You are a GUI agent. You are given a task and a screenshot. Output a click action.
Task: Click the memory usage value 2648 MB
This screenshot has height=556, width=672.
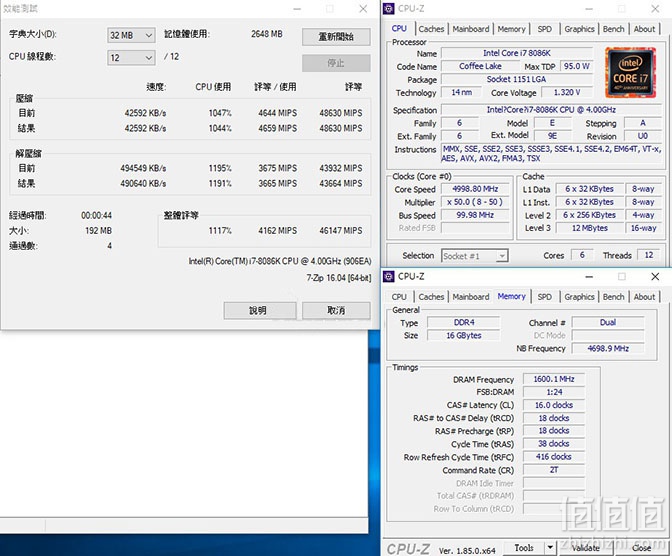pos(267,34)
